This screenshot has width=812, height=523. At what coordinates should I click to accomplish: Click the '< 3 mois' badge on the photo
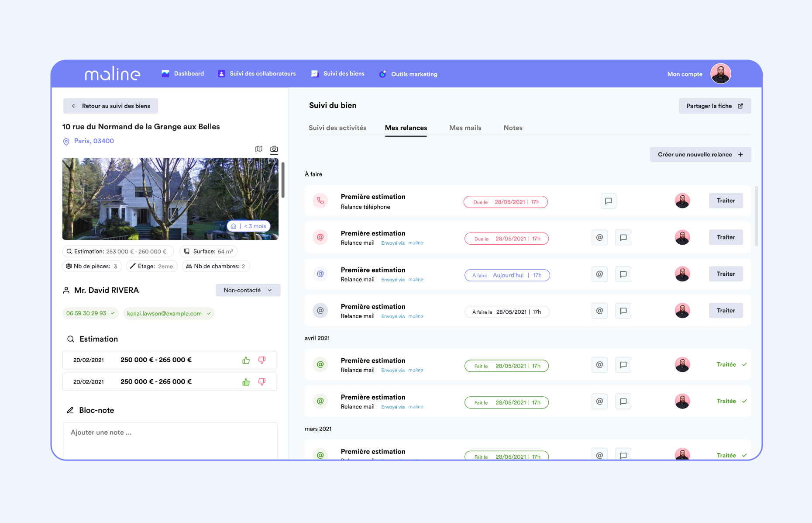click(x=249, y=226)
